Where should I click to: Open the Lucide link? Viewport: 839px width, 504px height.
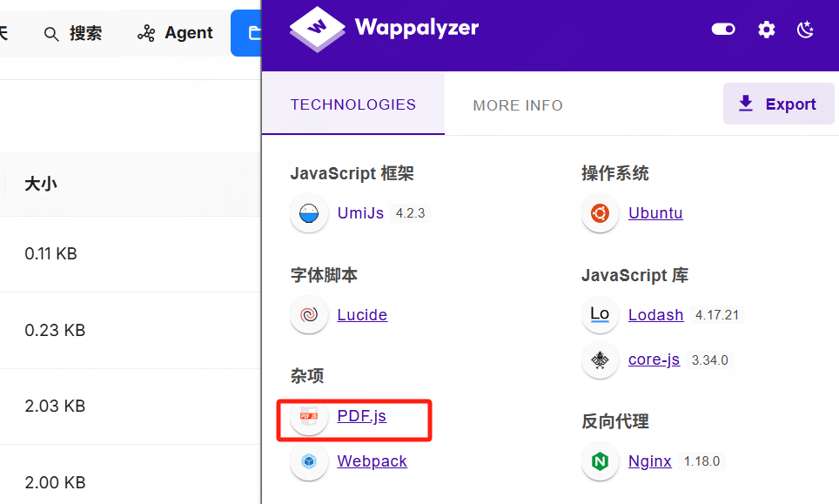coord(362,314)
